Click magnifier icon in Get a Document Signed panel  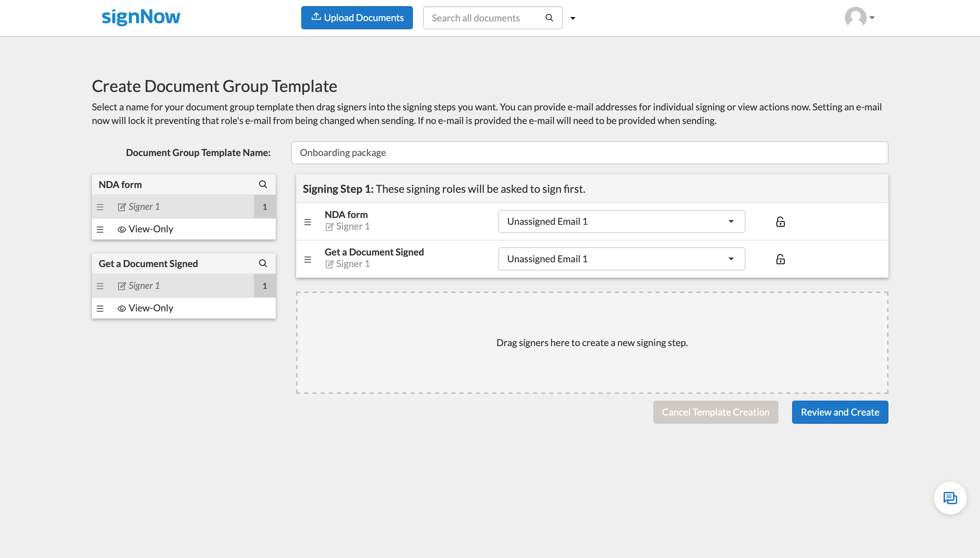tap(263, 263)
